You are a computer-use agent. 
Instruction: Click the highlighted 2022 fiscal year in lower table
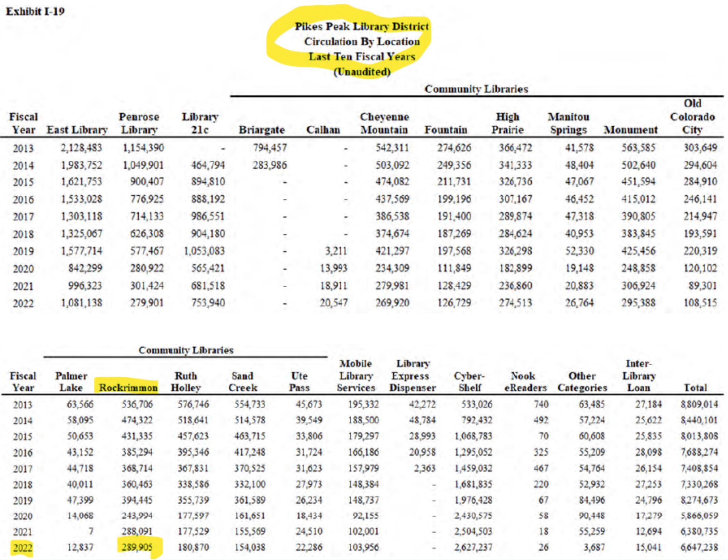23,548
